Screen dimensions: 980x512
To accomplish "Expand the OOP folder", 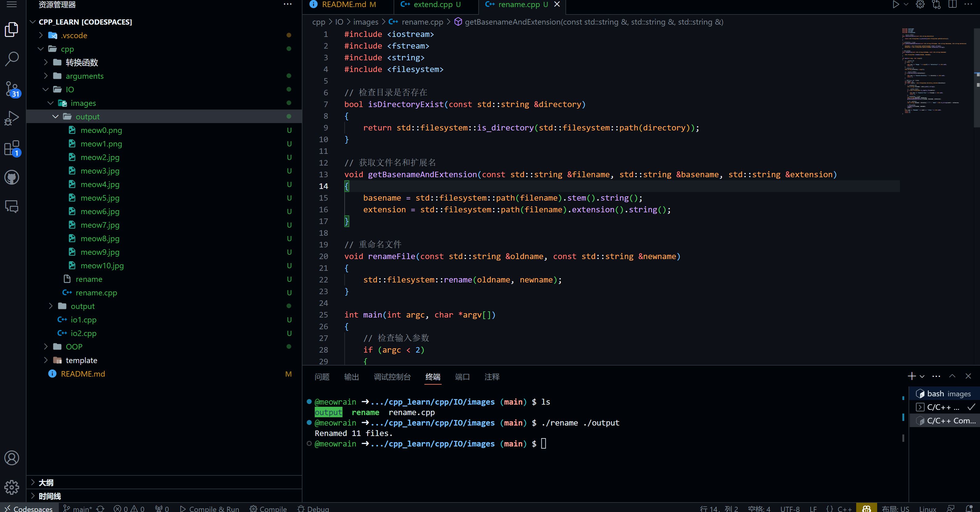I will pyautogui.click(x=74, y=347).
